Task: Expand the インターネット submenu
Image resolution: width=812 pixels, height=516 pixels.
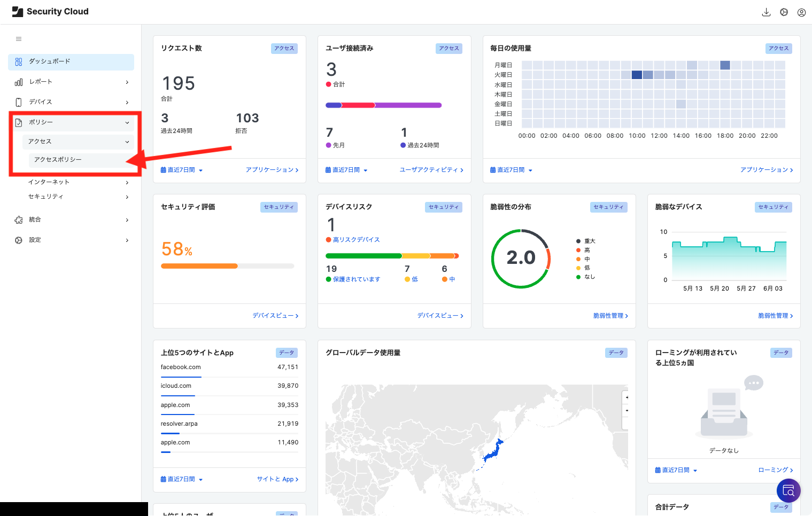Action: click(x=79, y=182)
